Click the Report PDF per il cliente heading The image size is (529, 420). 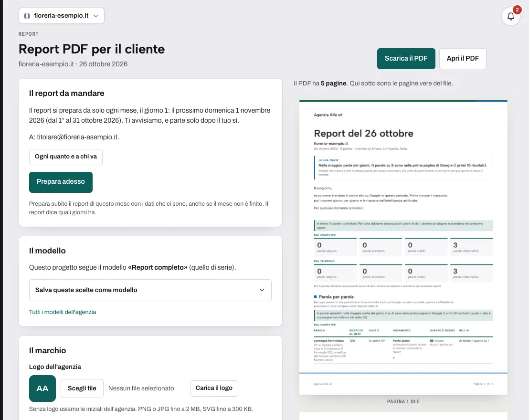92,49
